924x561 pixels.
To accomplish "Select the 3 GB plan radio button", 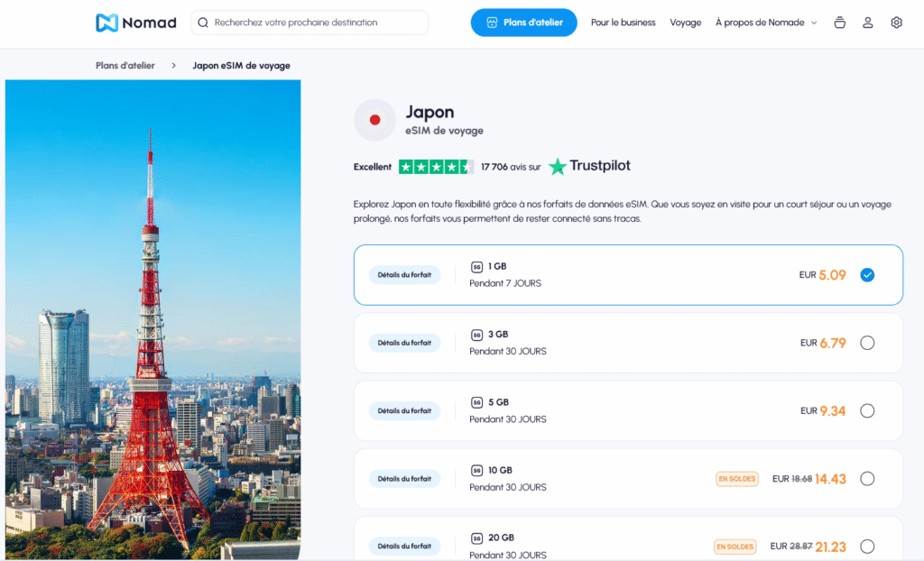I will click(x=867, y=343).
